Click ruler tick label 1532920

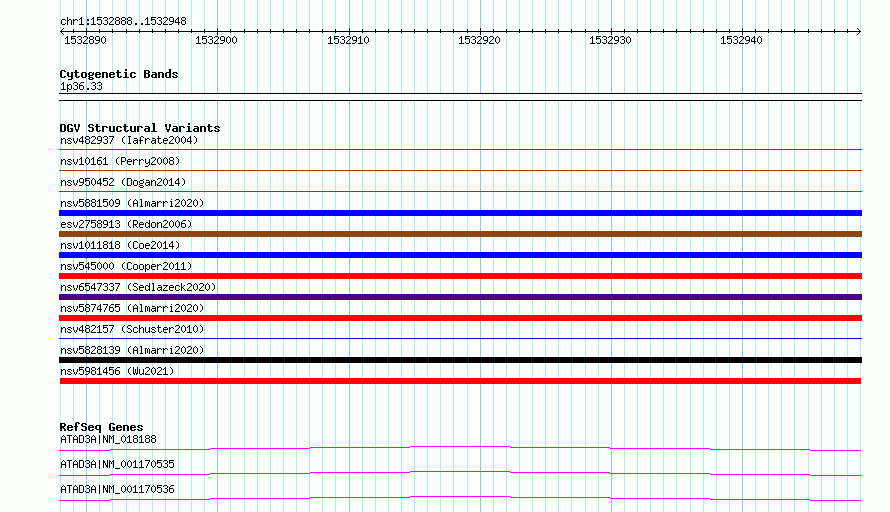479,40
